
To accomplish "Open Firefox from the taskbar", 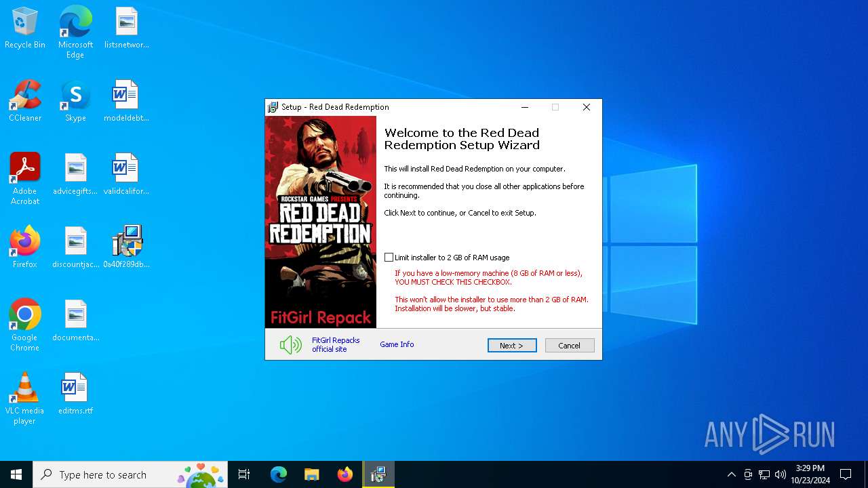I will pyautogui.click(x=344, y=474).
